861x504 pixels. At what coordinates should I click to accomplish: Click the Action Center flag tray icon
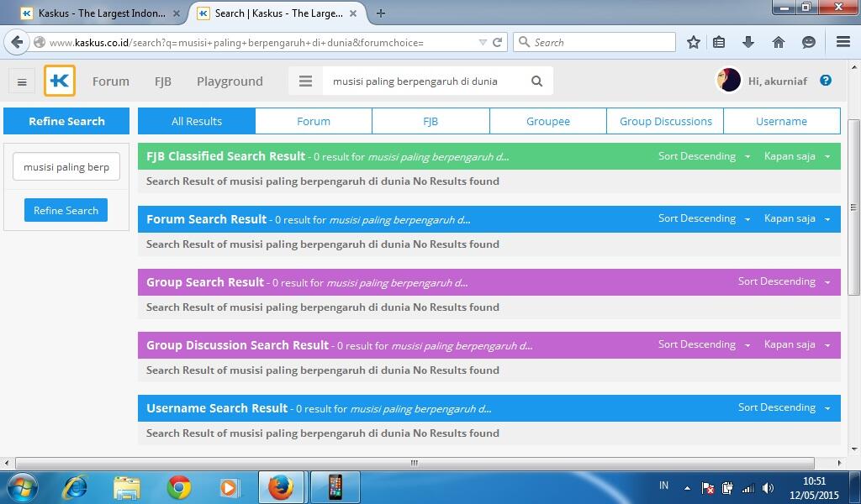click(x=708, y=487)
